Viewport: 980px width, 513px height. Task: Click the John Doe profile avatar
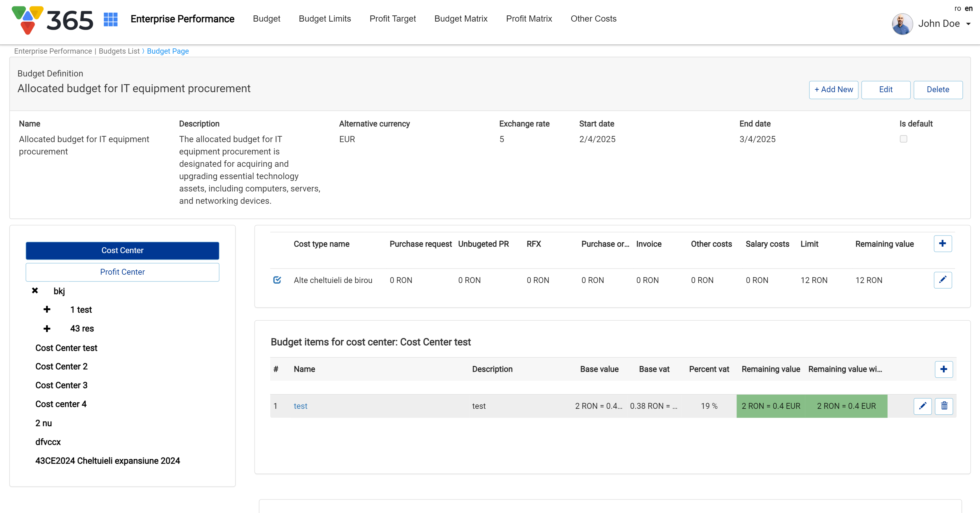[902, 24]
